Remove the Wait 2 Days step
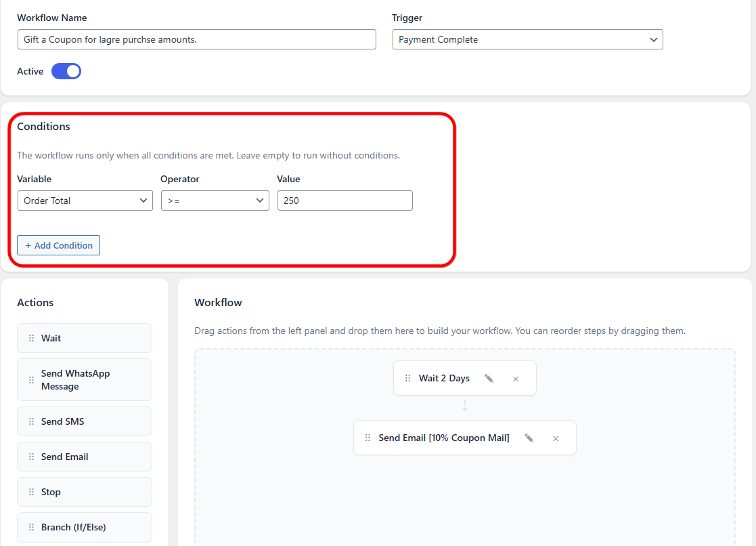The image size is (756, 546). click(x=516, y=379)
